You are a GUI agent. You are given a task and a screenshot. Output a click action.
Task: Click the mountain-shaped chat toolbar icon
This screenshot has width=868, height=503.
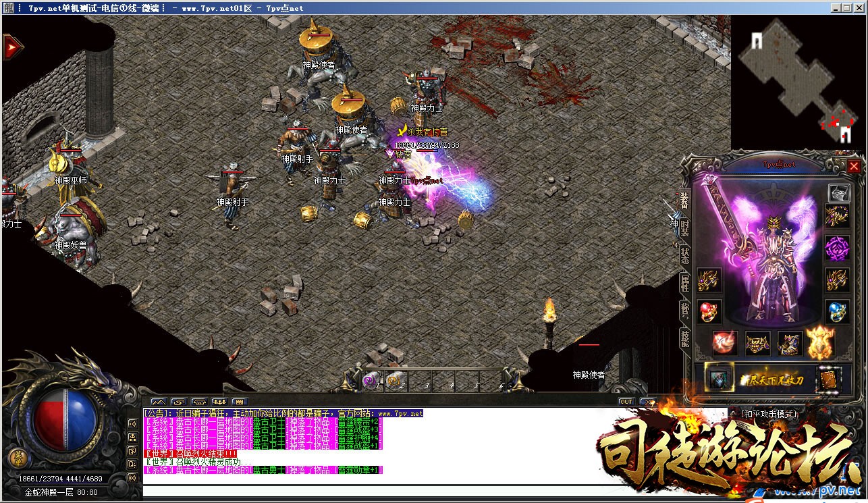click(x=158, y=402)
